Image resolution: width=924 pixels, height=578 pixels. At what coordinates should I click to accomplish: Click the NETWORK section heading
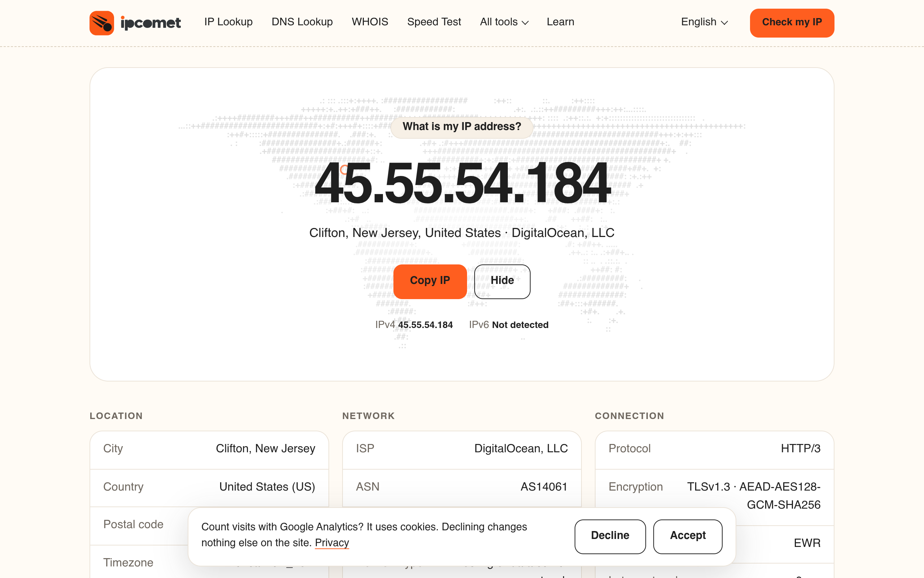click(x=369, y=416)
